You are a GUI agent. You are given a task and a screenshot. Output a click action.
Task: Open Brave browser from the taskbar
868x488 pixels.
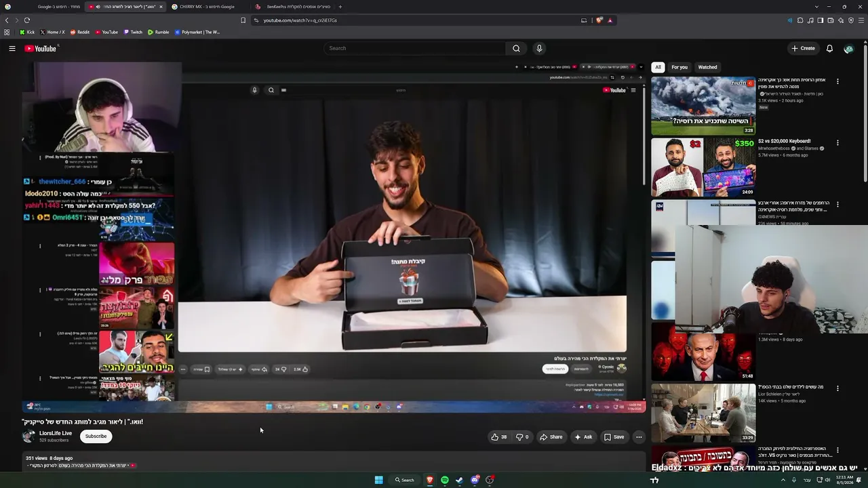coord(429,480)
